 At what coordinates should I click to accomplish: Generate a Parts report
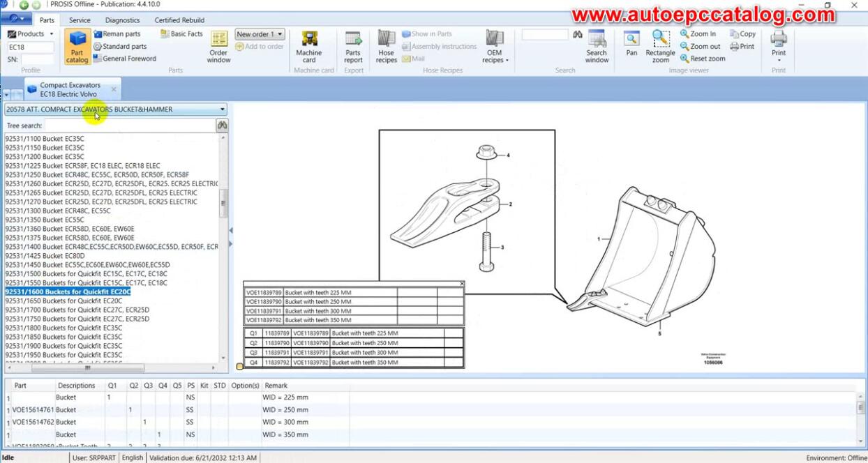coord(353,47)
